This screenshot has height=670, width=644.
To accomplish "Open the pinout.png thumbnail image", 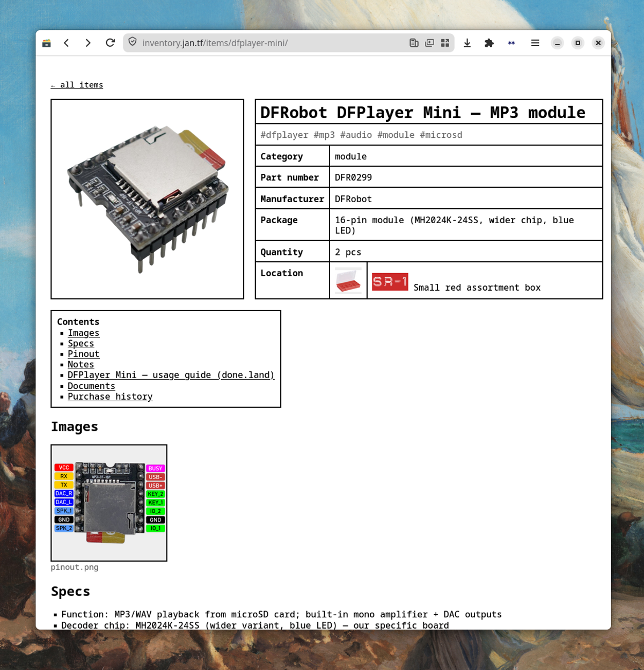I will coord(109,503).
